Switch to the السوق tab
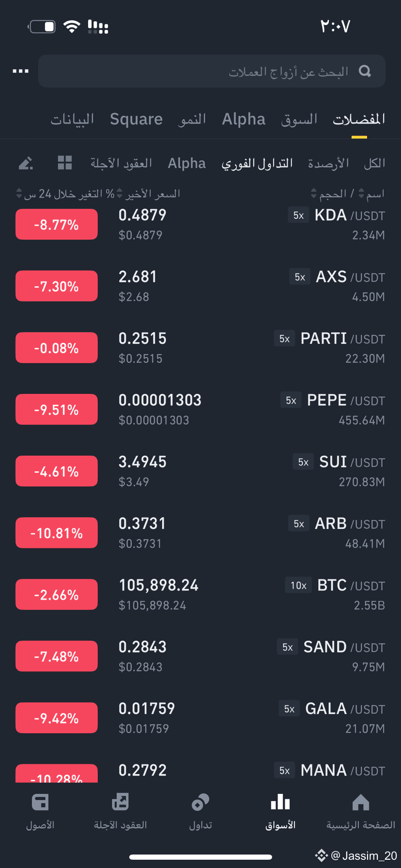Screen dimensions: 401x868 pyautogui.click(x=299, y=119)
